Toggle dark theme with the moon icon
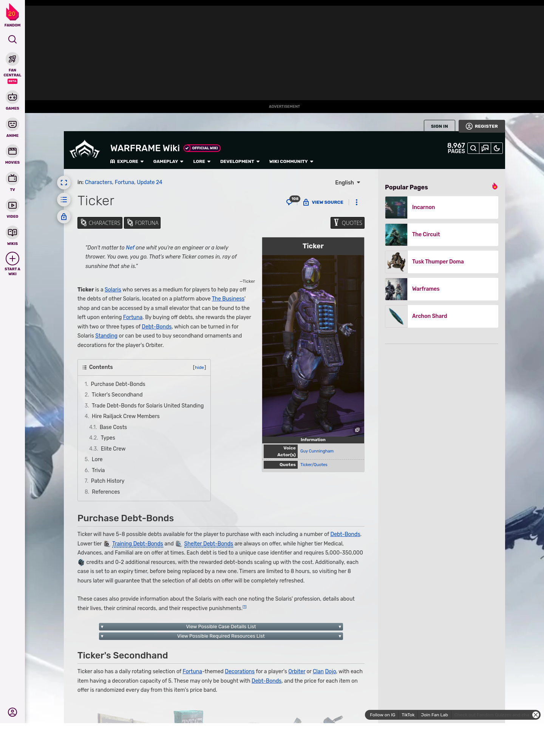The image size is (544, 756). pos(497,148)
